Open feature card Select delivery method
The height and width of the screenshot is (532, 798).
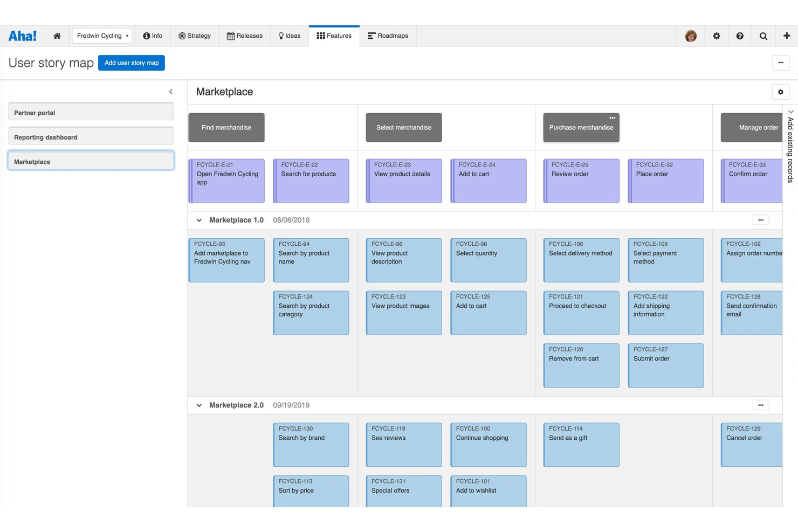tap(581, 260)
